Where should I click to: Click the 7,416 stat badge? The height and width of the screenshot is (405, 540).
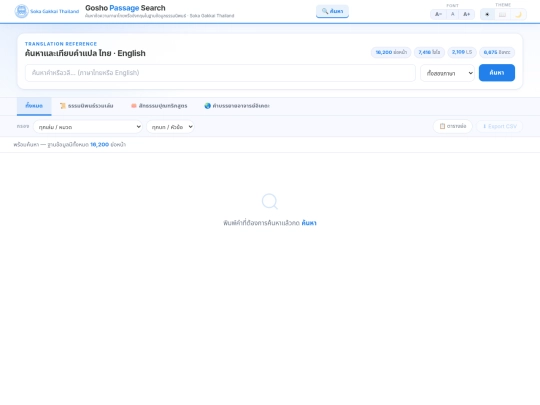point(429,52)
